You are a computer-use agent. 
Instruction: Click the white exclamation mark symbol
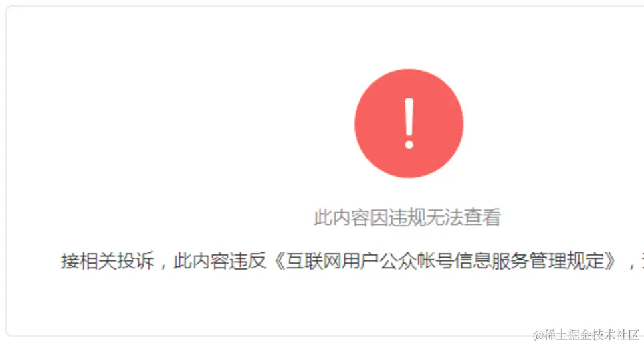point(409,123)
